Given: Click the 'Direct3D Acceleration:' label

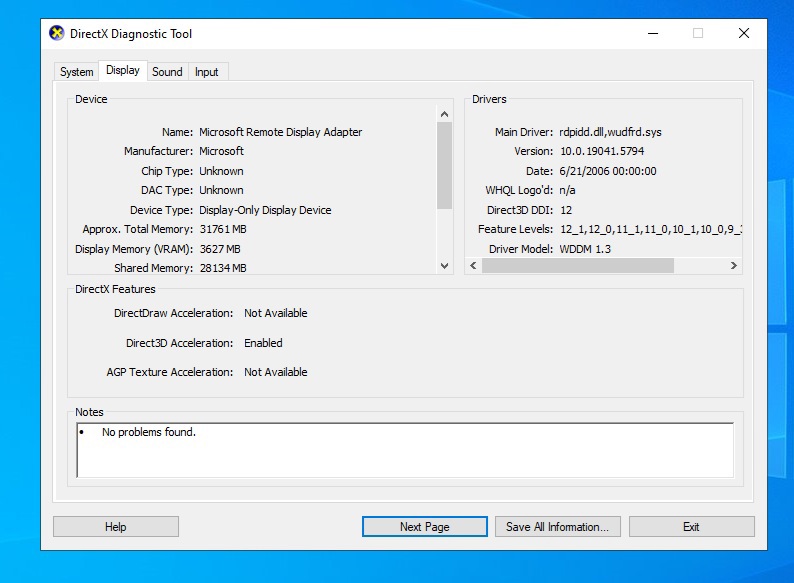Looking at the screenshot, I should [180, 343].
